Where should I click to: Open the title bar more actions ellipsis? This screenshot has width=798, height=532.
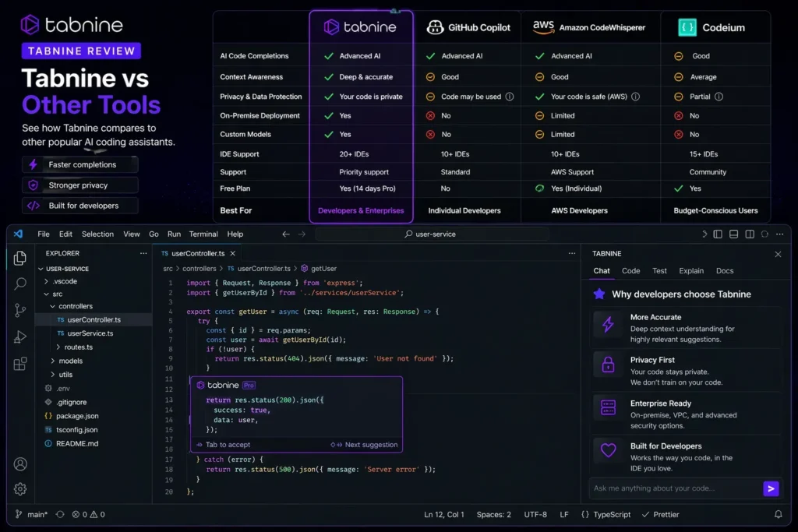point(779,234)
